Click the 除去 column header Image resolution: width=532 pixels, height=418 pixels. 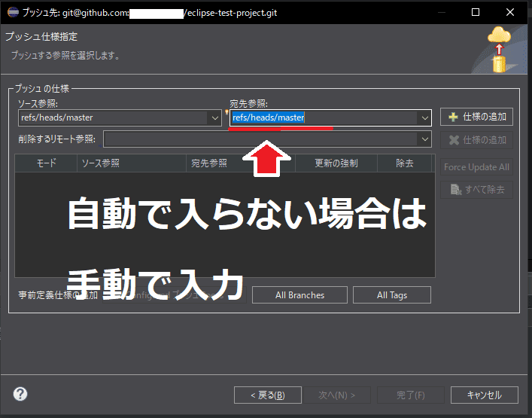point(404,163)
